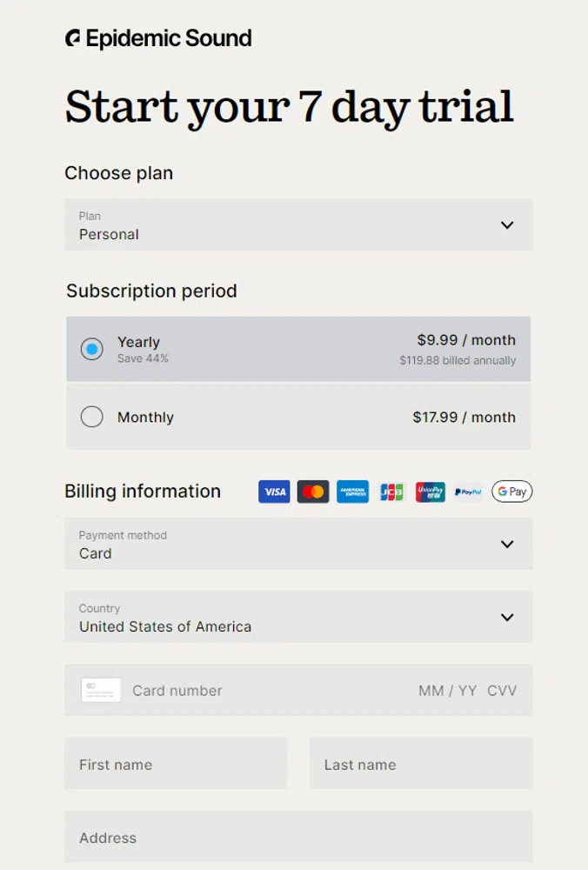Click the Mastercard payment icon
This screenshot has width=588, height=870.
tap(312, 492)
